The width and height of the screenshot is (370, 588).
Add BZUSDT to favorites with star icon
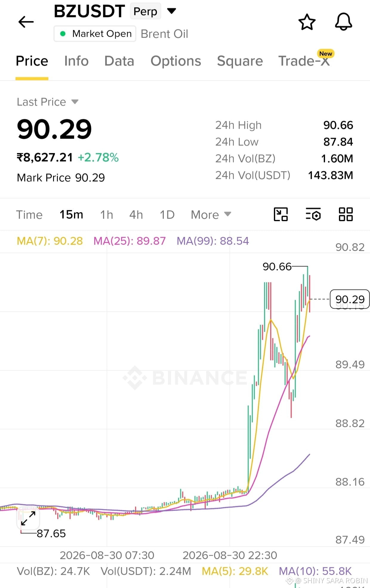coord(307,22)
